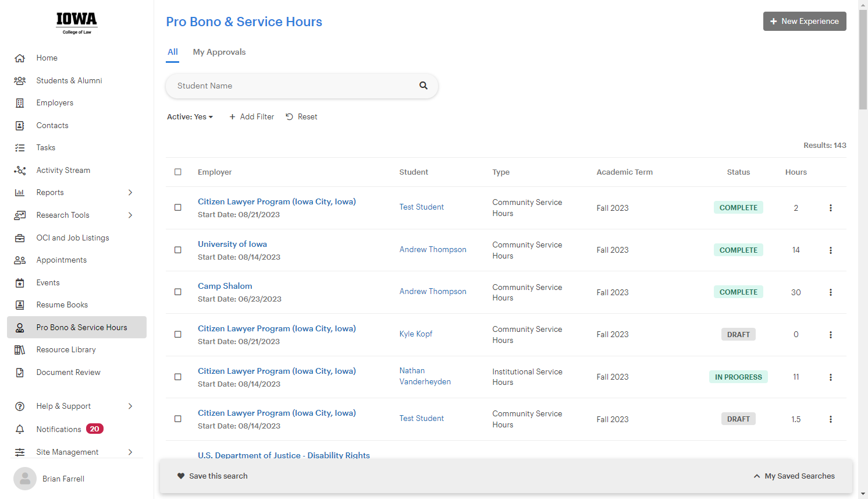Click the Reset filters icon
Image resolution: width=868 pixels, height=499 pixels.
[289, 117]
